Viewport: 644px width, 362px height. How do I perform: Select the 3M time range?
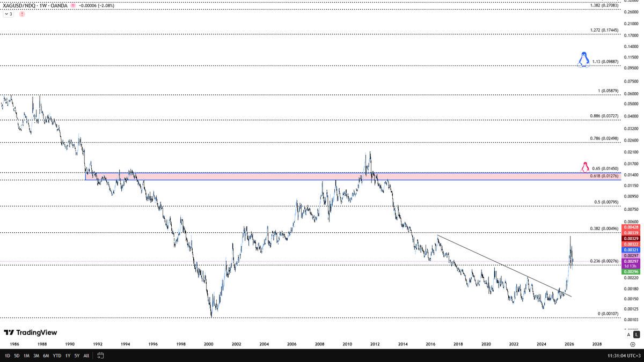[x=36, y=356]
